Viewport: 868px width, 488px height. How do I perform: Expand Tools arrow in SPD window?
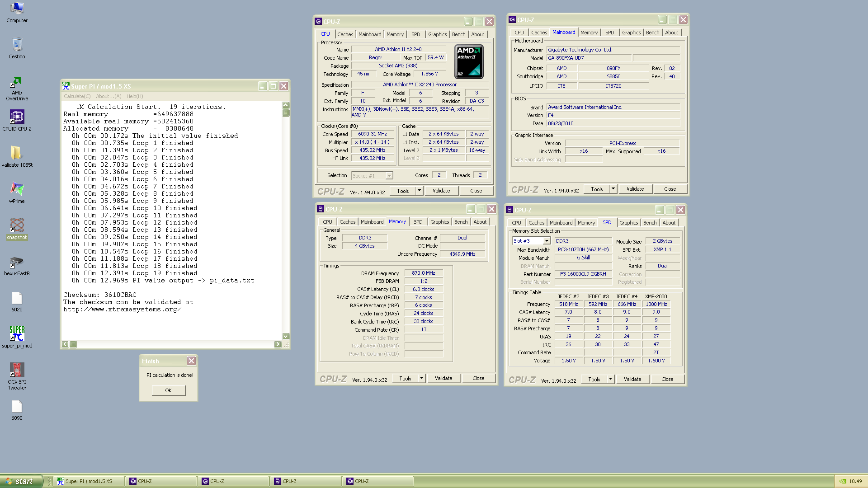(x=610, y=379)
